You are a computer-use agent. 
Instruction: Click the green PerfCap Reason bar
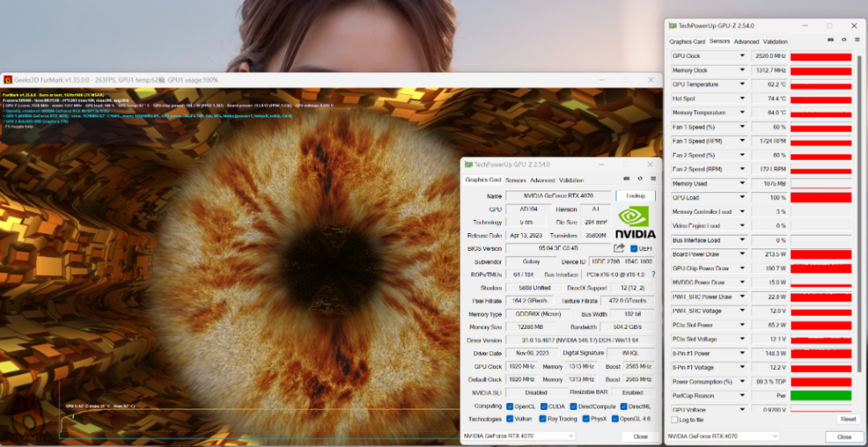pos(821,396)
